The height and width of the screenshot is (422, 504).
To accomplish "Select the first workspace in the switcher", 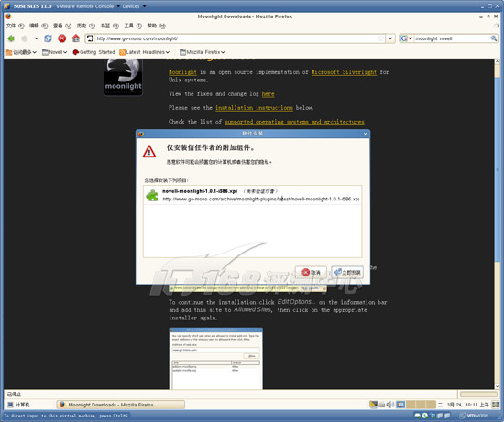I will pos(400,405).
